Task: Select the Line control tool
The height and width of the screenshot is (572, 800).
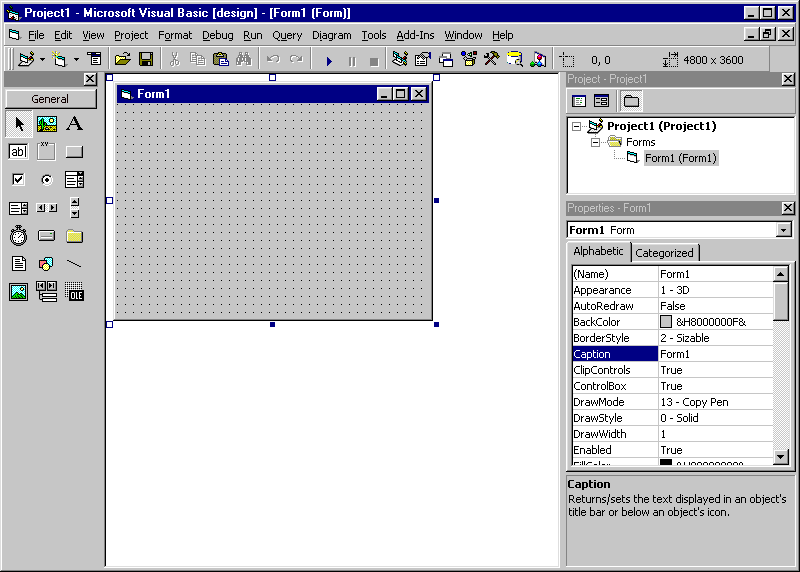Action: coord(74,264)
